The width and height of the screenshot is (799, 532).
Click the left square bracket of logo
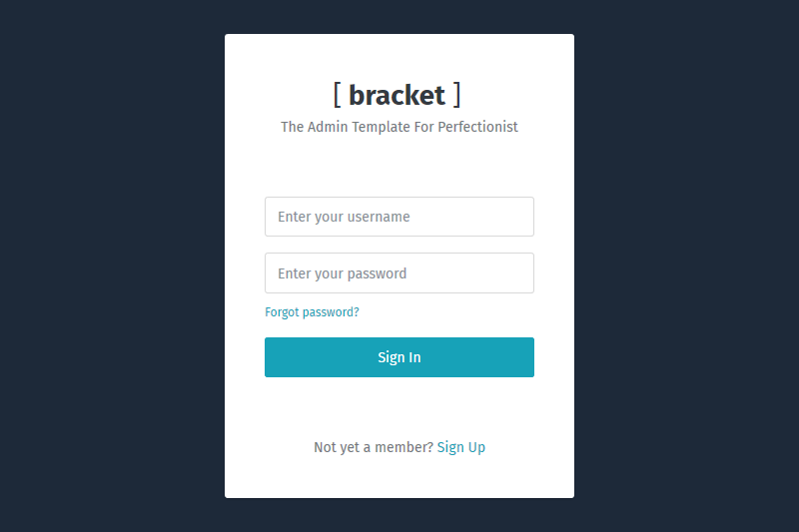[338, 95]
